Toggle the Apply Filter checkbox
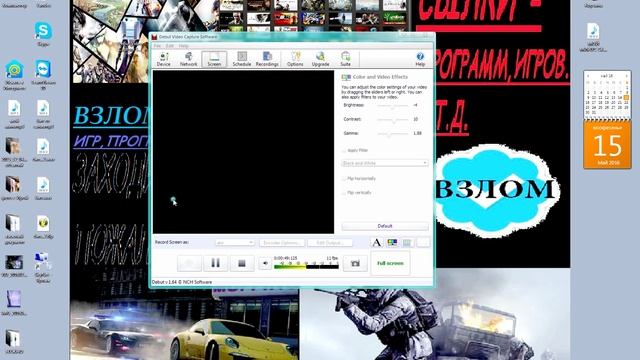640x360 pixels. point(344,151)
